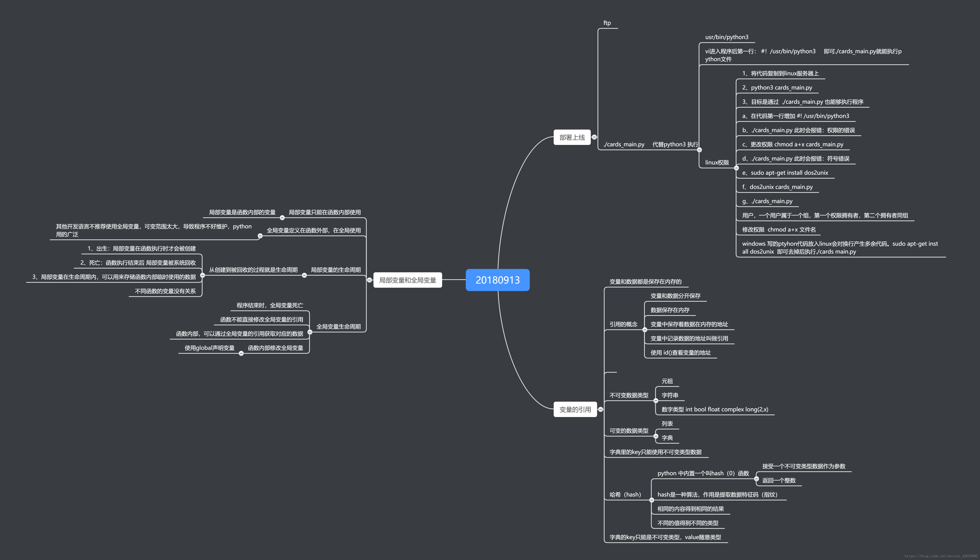The width and height of the screenshot is (980, 560).
Task: Select the 使用global声明变量 subtopic
Action: (209, 348)
